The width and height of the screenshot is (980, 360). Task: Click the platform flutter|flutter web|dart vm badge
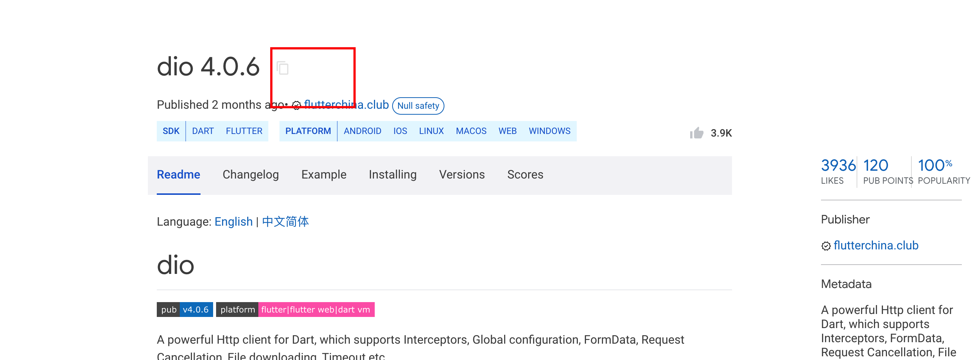[295, 309]
